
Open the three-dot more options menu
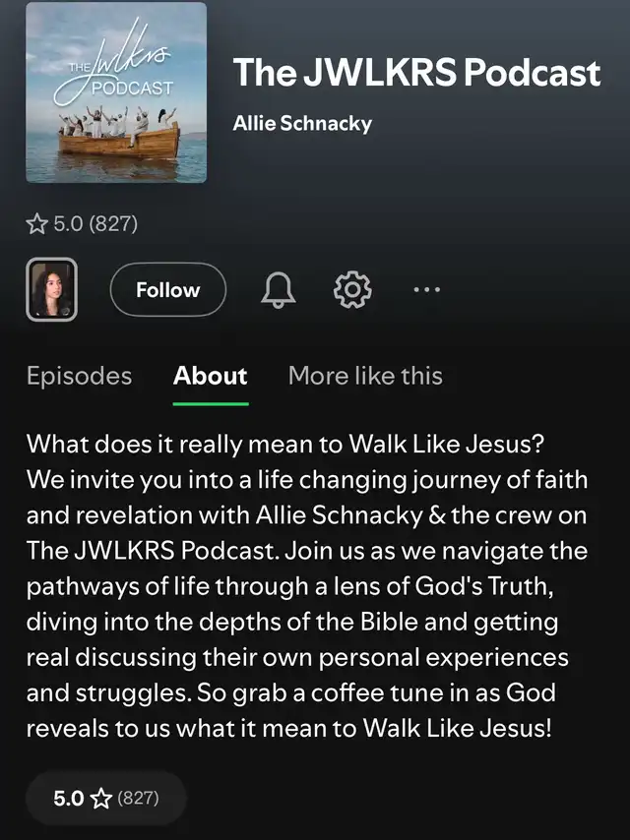426,290
